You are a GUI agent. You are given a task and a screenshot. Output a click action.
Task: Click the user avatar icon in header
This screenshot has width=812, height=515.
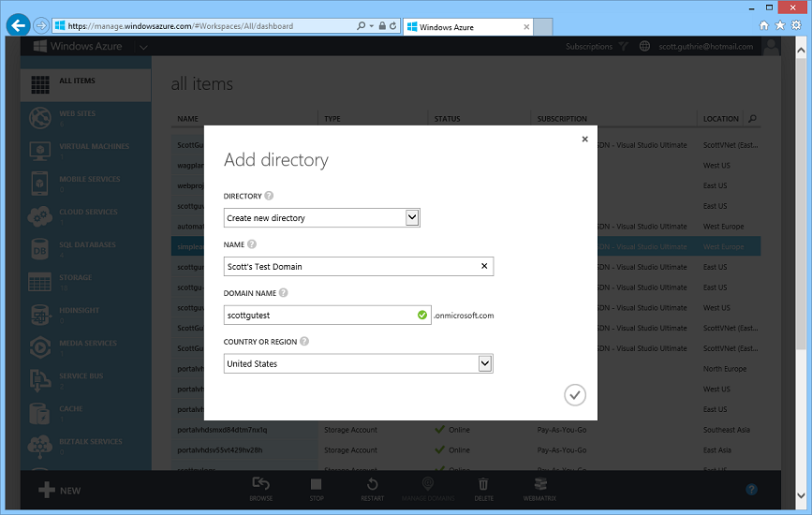coord(772,47)
